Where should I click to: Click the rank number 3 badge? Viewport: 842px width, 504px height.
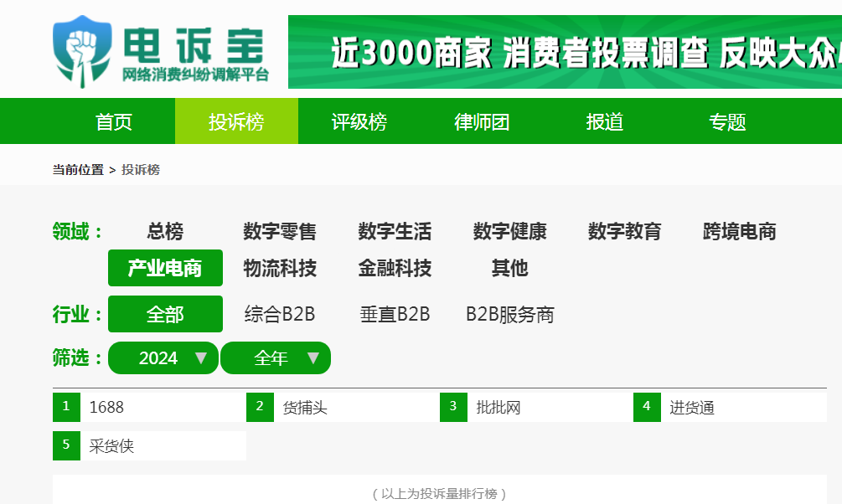coord(454,407)
